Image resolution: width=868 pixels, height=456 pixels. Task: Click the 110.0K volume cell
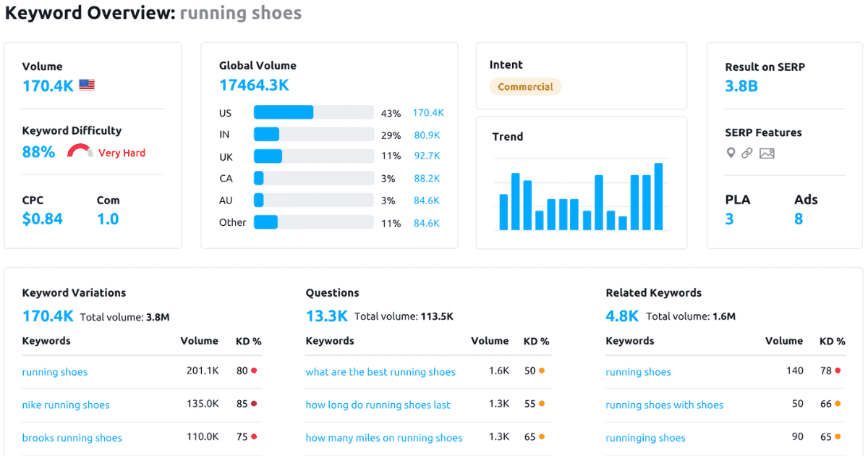click(203, 437)
